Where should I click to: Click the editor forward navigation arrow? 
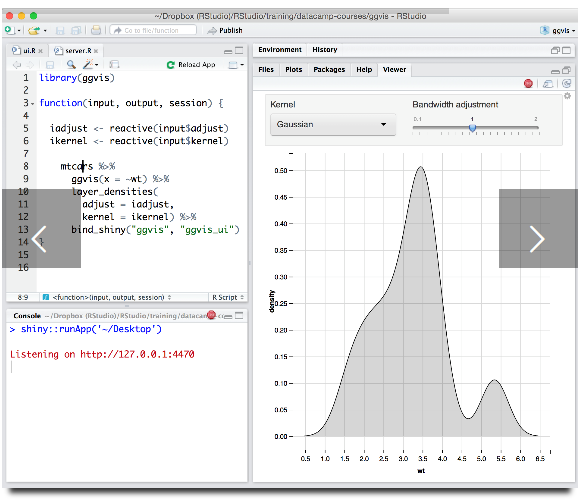[30, 65]
